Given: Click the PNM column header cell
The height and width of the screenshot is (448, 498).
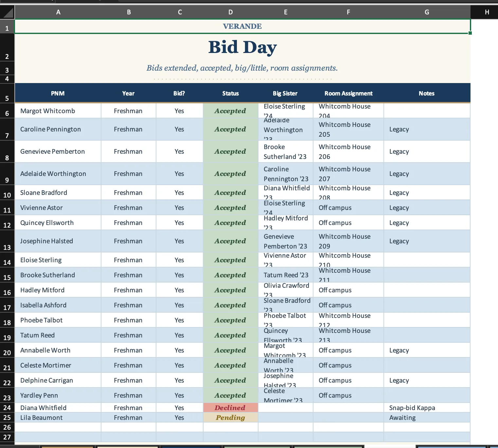Looking at the screenshot, I should (58, 94).
